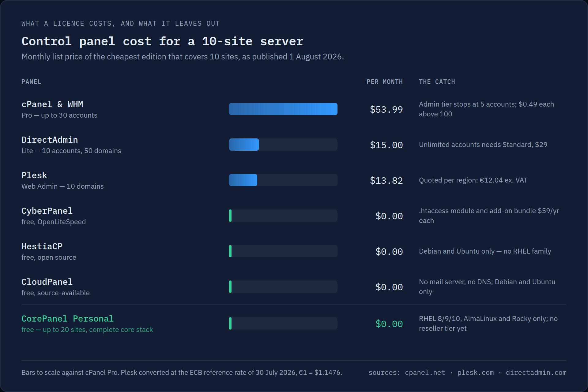Select the cPanel & WHM panel name

pos(52,104)
